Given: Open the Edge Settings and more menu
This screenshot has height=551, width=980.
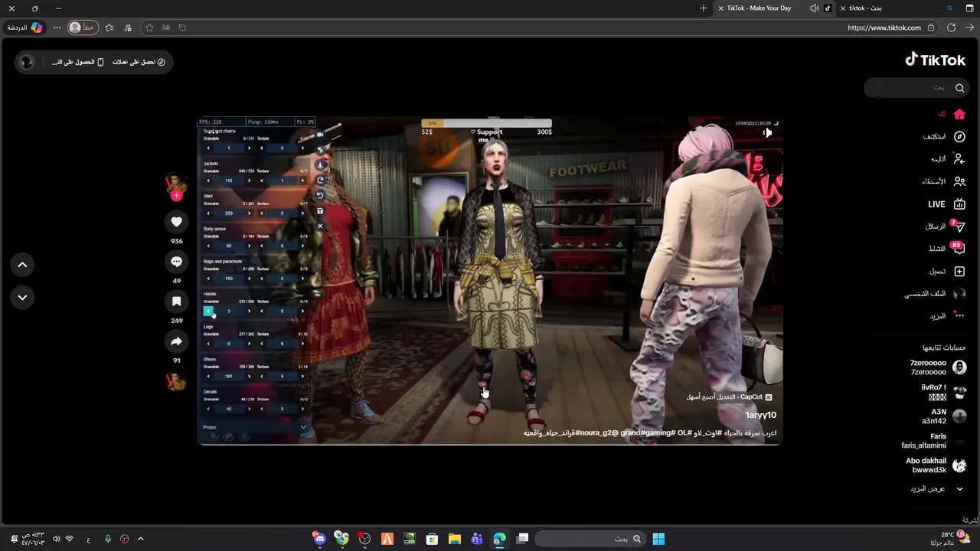Looking at the screenshot, I should pos(57,28).
